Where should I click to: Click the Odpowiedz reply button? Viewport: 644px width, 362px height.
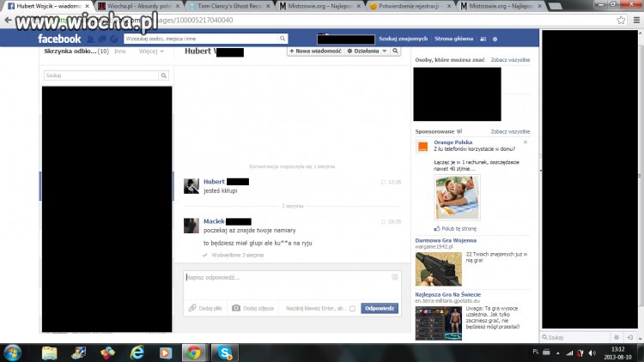pyautogui.click(x=380, y=308)
